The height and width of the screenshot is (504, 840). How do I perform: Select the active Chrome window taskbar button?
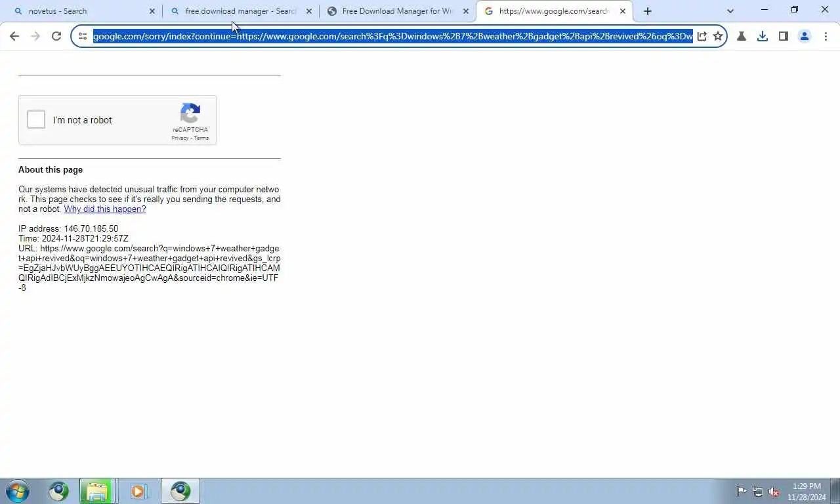[180, 491]
